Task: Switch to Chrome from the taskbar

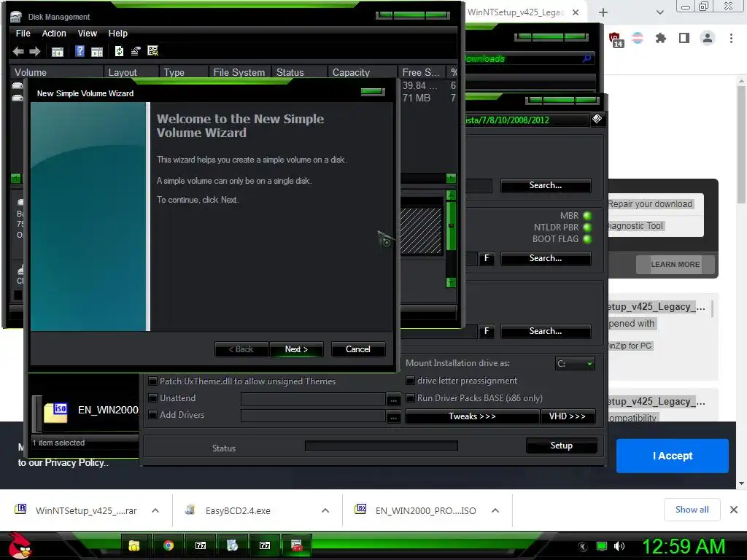Action: [169, 545]
